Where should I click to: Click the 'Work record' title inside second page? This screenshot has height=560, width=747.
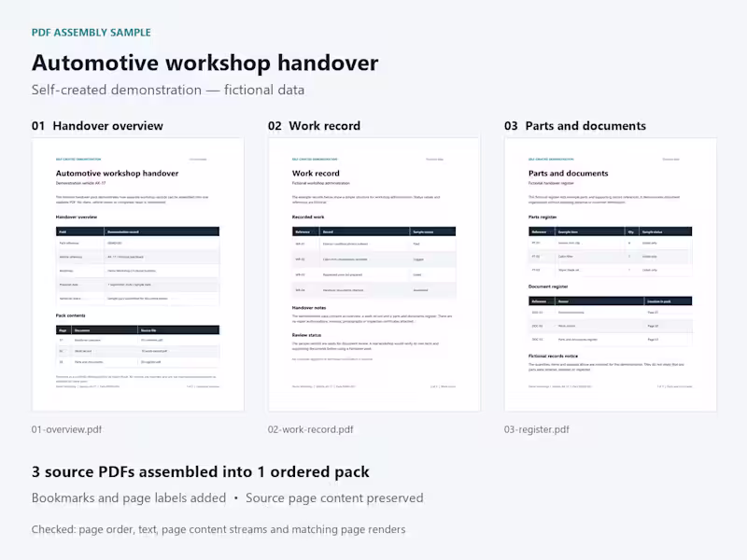(x=316, y=174)
